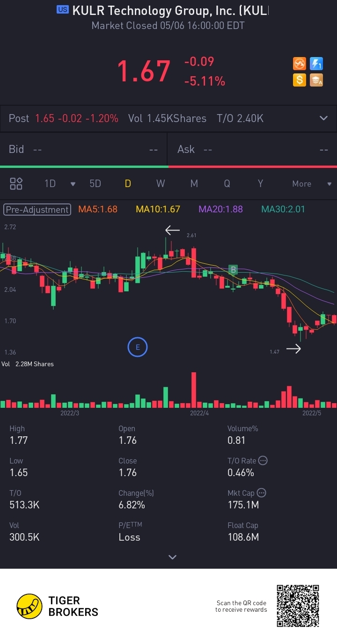337x644 pixels.
Task: Select the Y yearly chart tab
Action: pyautogui.click(x=260, y=184)
